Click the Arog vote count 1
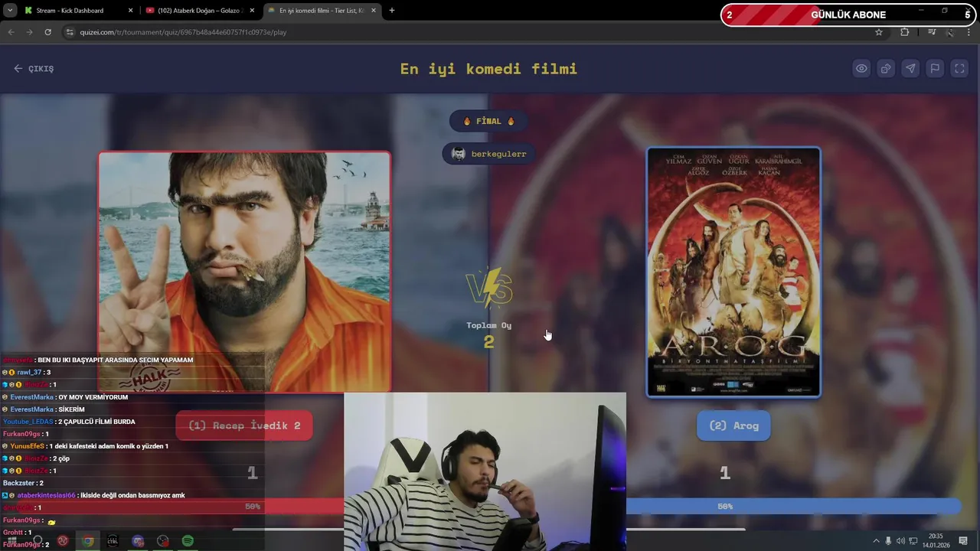This screenshot has height=551, width=980. pyautogui.click(x=724, y=474)
